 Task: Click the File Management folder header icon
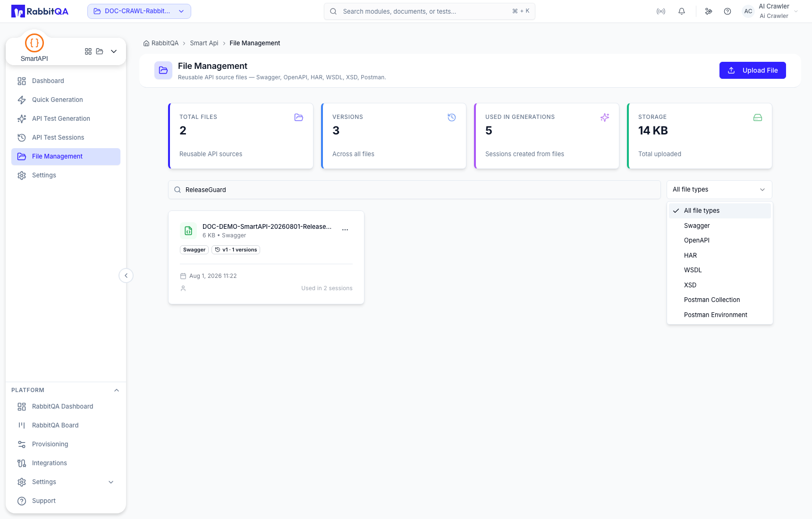click(x=163, y=70)
